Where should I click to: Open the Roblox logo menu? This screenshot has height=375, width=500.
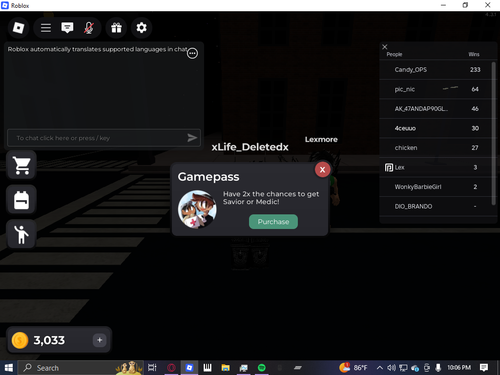(x=18, y=28)
